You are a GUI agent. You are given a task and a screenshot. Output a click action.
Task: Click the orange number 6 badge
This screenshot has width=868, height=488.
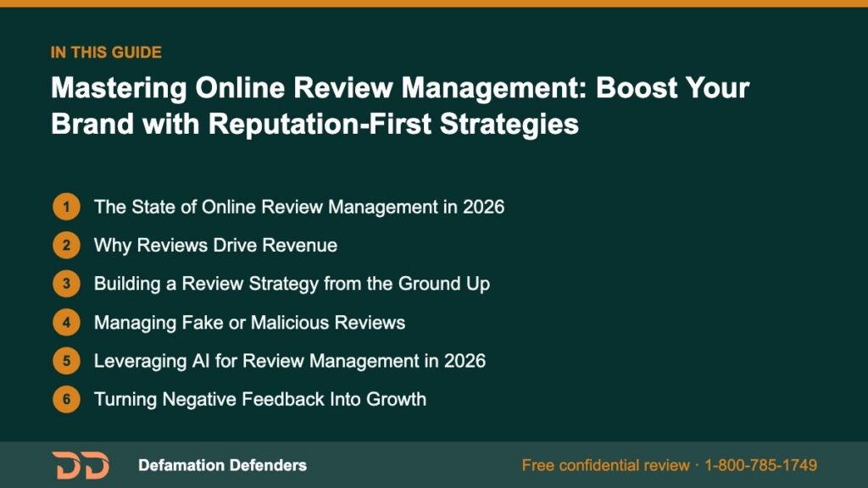pyautogui.click(x=66, y=400)
